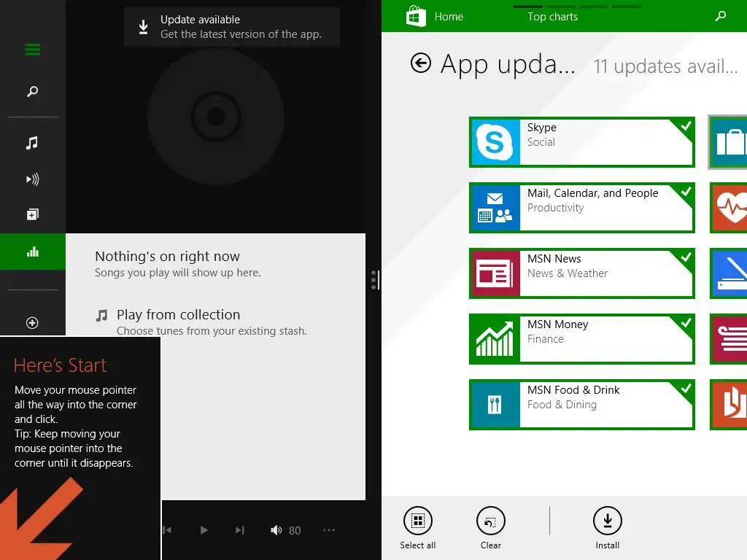
Task: Open the hamburger menu in Music app
Action: point(32,50)
